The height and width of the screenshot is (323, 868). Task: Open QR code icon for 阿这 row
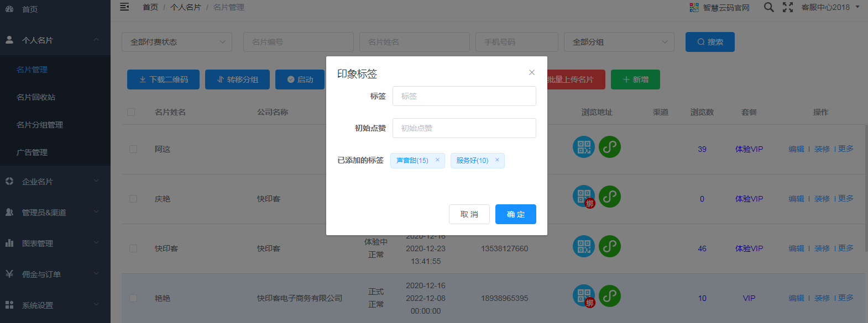[583, 147]
